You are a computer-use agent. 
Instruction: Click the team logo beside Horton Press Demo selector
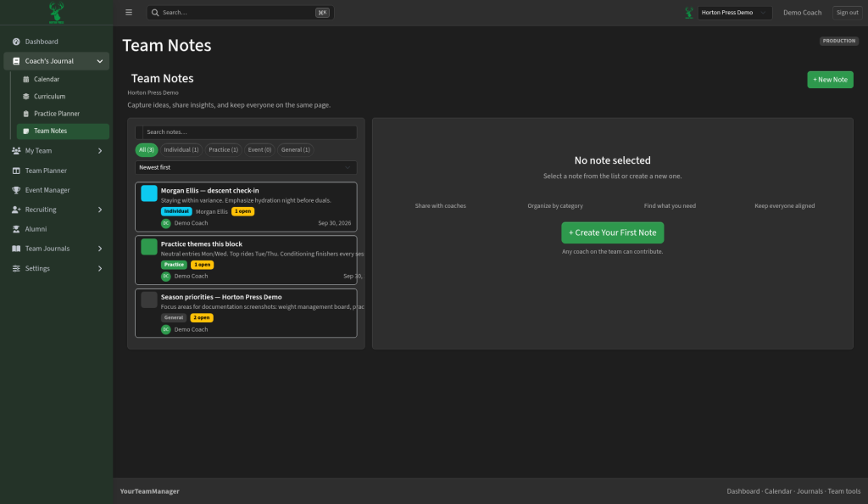pyautogui.click(x=689, y=13)
